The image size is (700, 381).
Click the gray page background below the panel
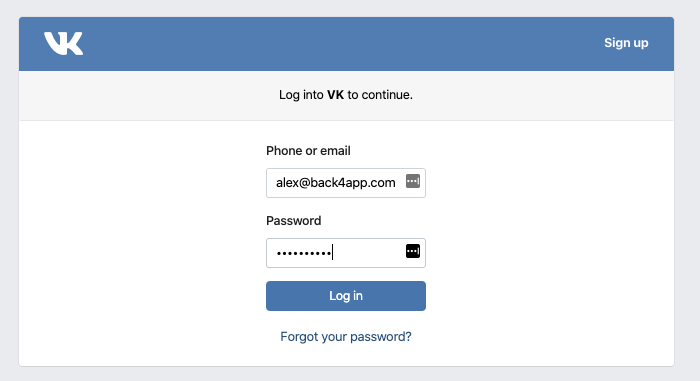pos(346,375)
